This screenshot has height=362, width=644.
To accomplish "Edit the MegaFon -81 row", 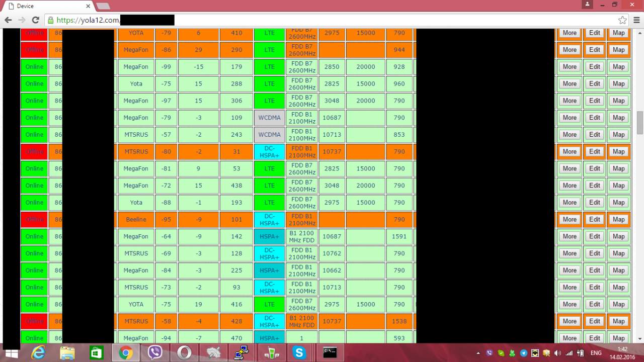I will click(x=595, y=168).
